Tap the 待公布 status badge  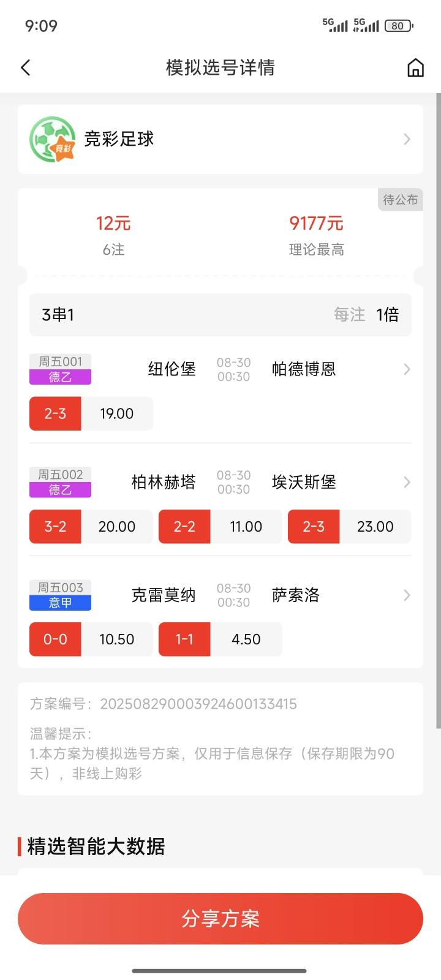401,200
